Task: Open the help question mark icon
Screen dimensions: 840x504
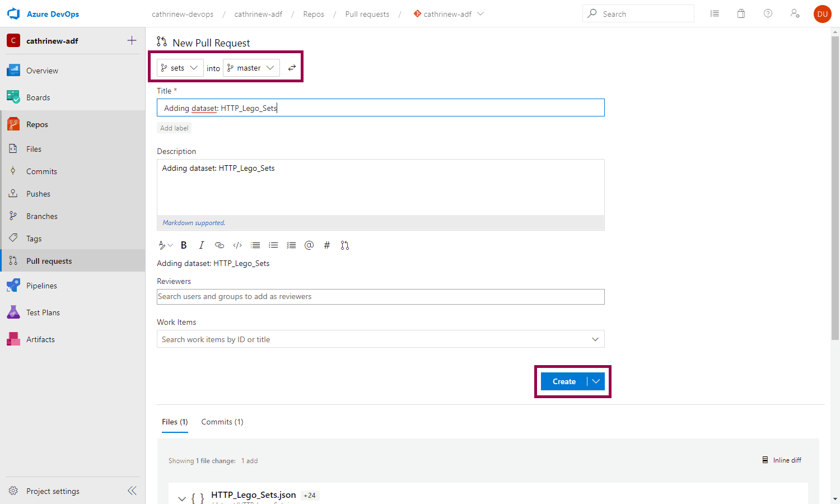Action: pos(768,14)
